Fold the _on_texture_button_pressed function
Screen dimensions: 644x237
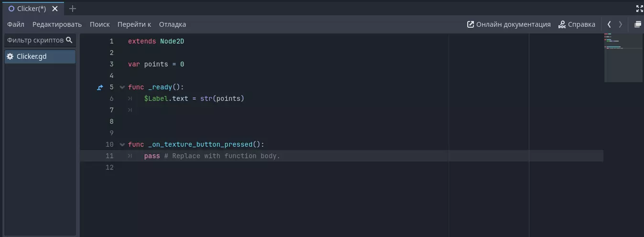(122, 144)
